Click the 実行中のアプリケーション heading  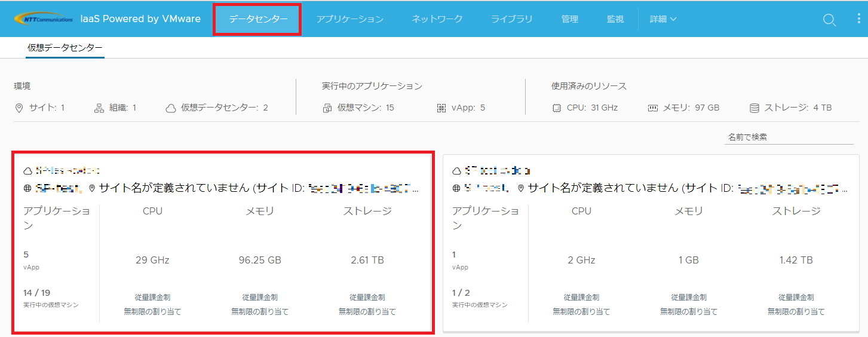372,86
